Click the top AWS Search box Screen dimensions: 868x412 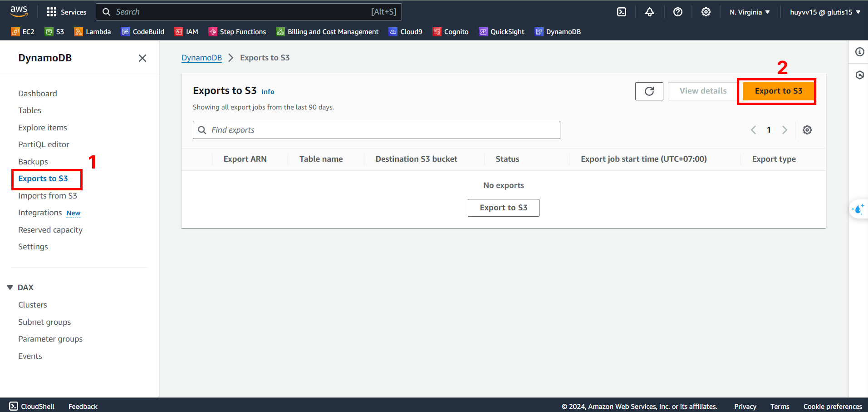(x=249, y=12)
